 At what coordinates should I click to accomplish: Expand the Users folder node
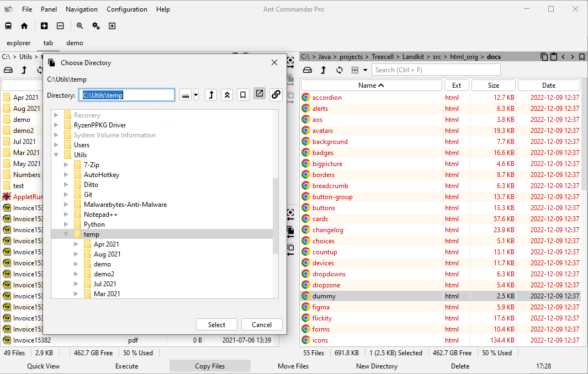56,145
